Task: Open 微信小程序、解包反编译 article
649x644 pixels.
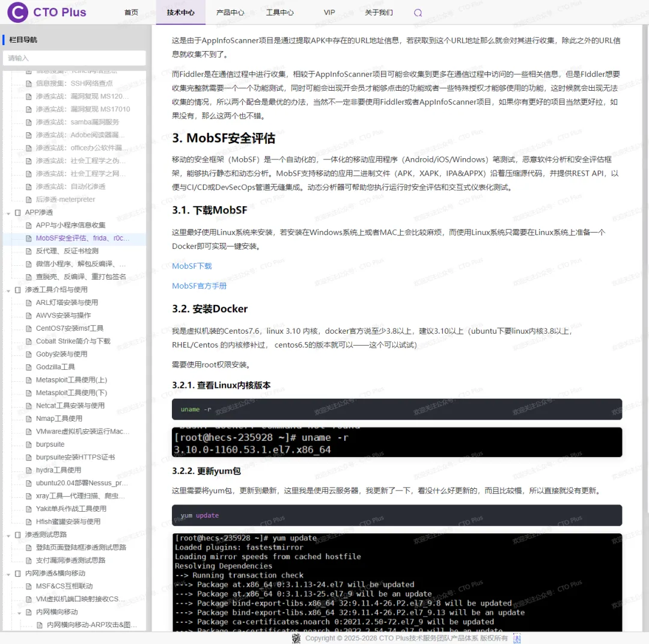Action: tap(81, 263)
